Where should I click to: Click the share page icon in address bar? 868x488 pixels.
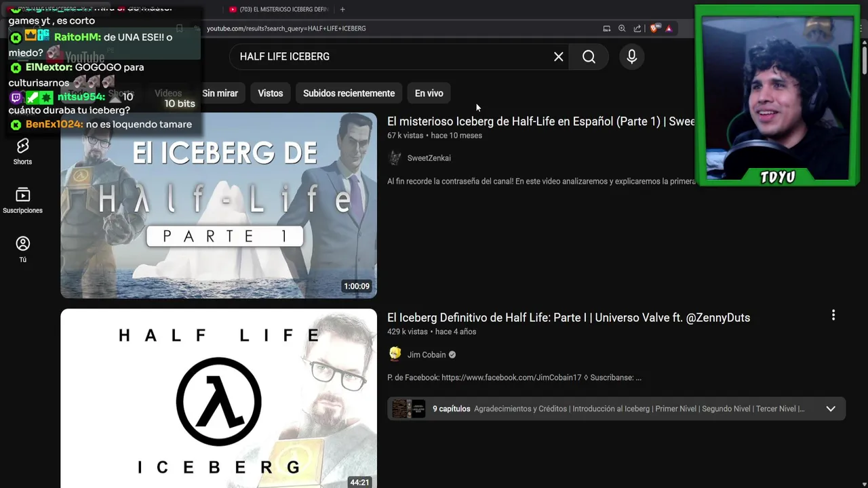[x=637, y=28]
